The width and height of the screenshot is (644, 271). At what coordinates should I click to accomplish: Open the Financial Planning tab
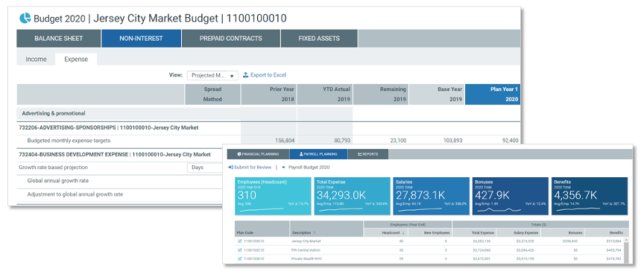tap(259, 154)
